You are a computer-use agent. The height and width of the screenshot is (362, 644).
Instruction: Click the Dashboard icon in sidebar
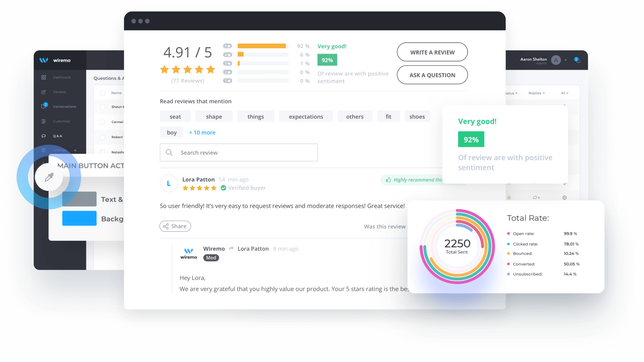click(44, 77)
